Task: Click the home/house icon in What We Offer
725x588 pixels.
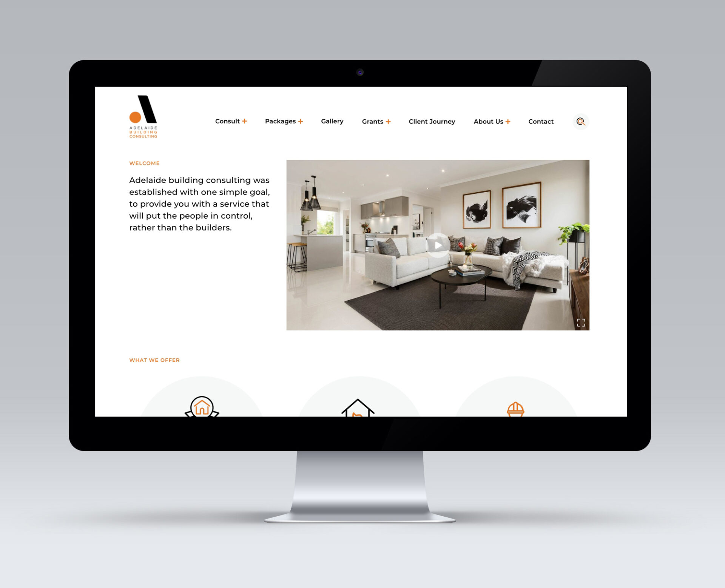Action: tap(202, 406)
